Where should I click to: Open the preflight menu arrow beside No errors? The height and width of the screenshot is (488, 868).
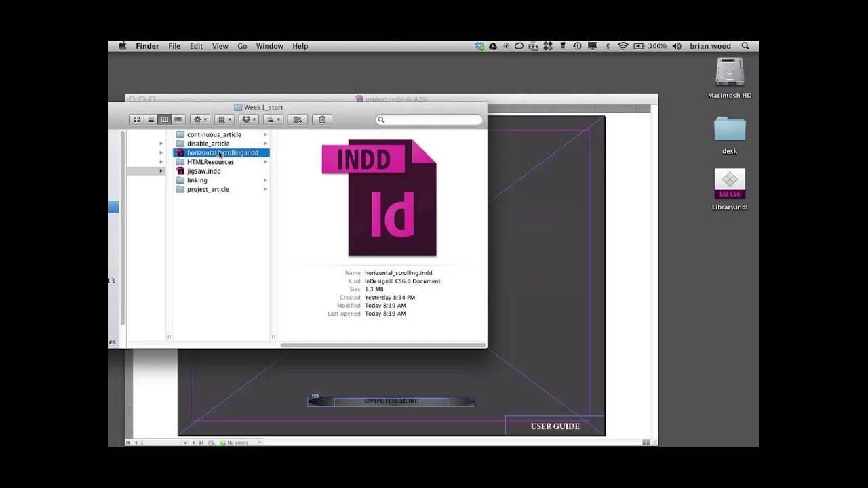click(x=259, y=443)
